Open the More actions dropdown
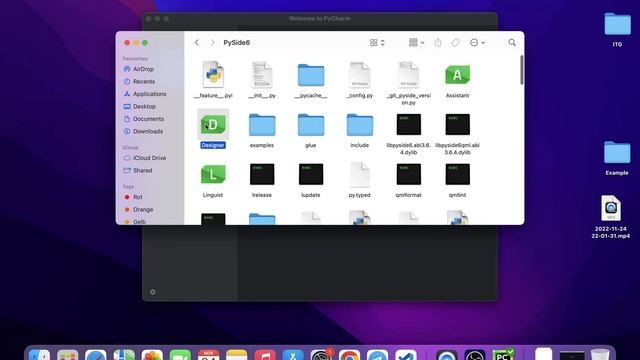 477,42
